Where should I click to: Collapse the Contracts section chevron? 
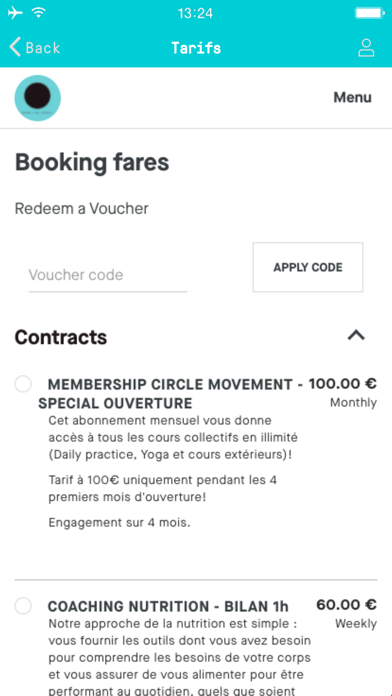(x=356, y=336)
